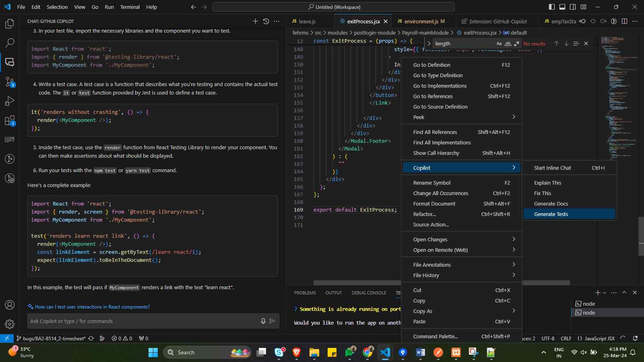Open the Run and Debug view

(x=10, y=101)
